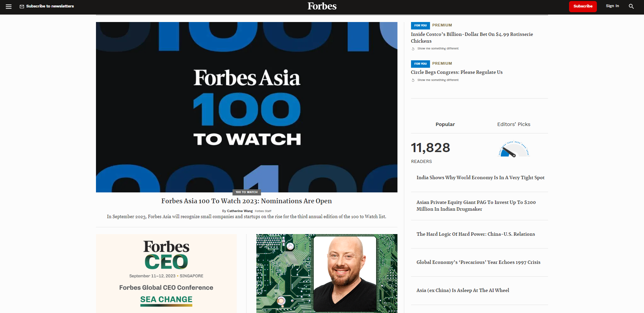Switch to the Popular tab
This screenshot has height=313, width=644.
click(445, 124)
